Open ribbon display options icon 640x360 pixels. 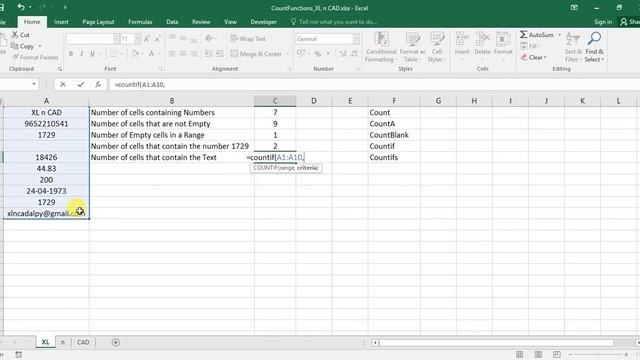[x=574, y=8]
